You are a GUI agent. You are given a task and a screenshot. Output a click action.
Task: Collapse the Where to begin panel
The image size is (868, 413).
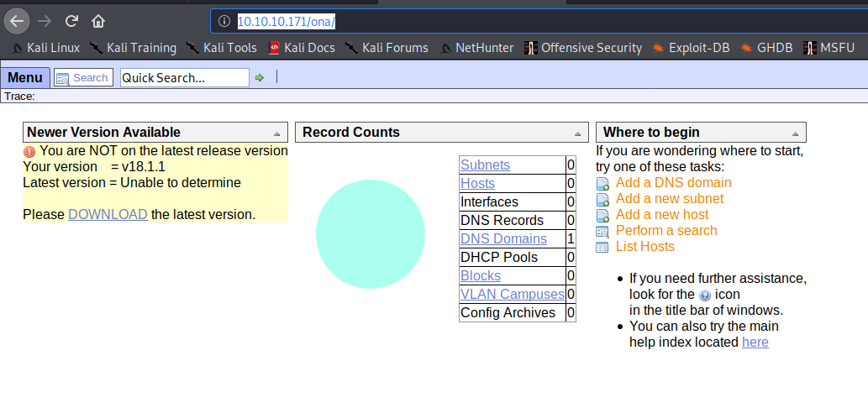(794, 133)
